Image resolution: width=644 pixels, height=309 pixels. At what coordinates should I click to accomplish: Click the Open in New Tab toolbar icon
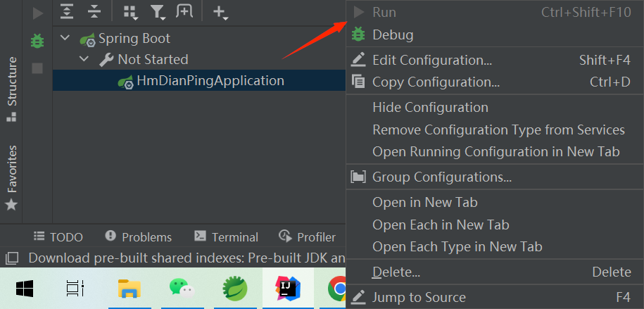184,11
